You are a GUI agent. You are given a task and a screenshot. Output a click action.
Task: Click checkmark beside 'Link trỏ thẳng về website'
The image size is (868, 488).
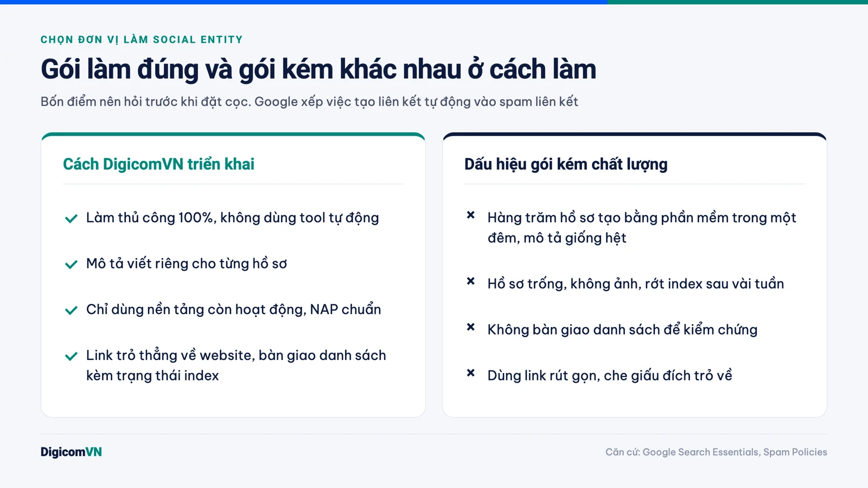pyautogui.click(x=71, y=356)
